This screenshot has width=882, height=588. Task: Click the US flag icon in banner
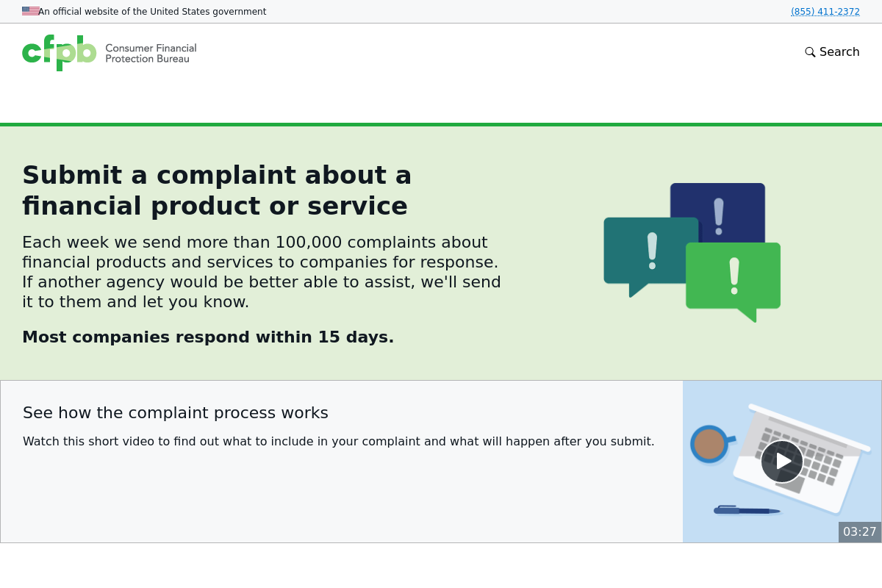pos(30,11)
